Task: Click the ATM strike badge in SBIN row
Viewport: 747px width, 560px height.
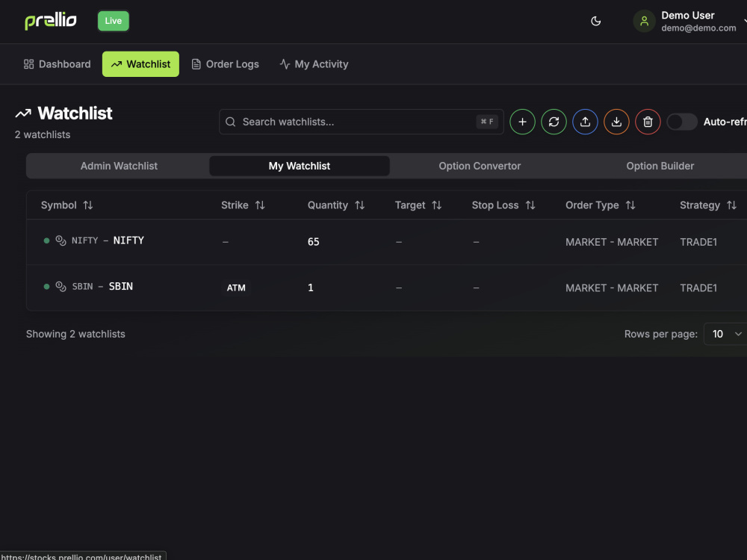Action: 236,287
